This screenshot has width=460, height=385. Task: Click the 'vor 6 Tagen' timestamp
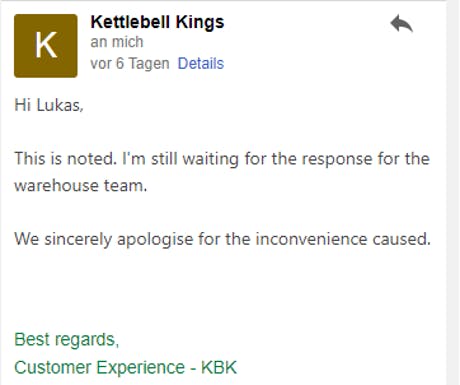(130, 63)
